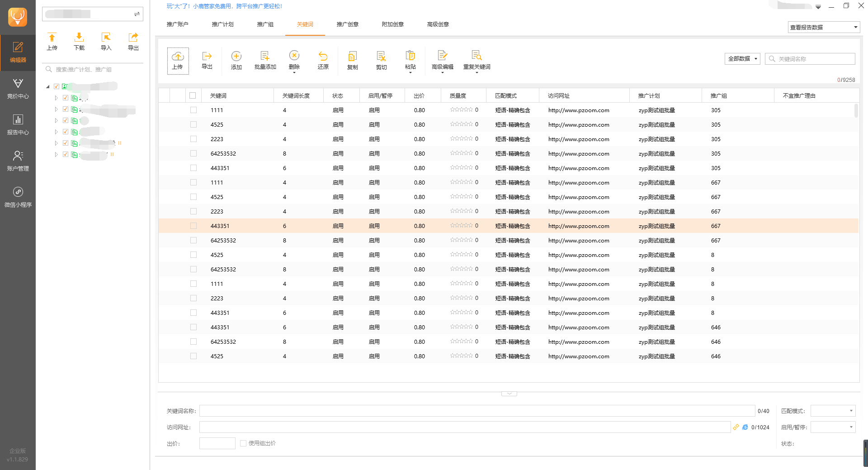Sort by 关键词 column header
This screenshot has width=868, height=470.
tap(238, 95)
